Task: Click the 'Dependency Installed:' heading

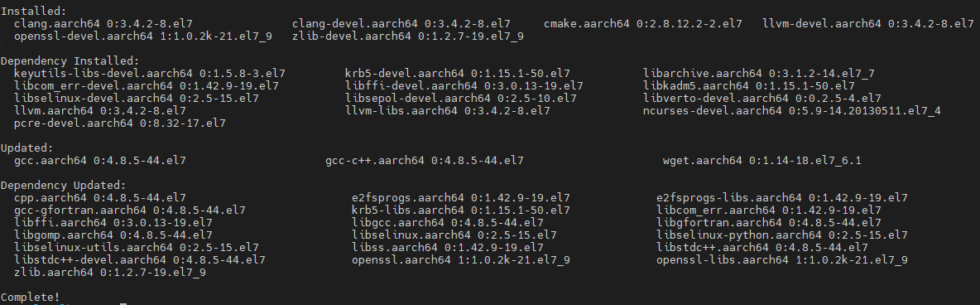Action: [70, 61]
